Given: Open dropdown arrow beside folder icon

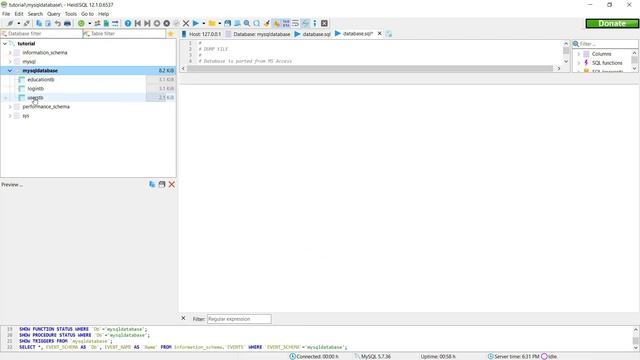Looking at the screenshot, I should pyautogui.click(x=220, y=24).
